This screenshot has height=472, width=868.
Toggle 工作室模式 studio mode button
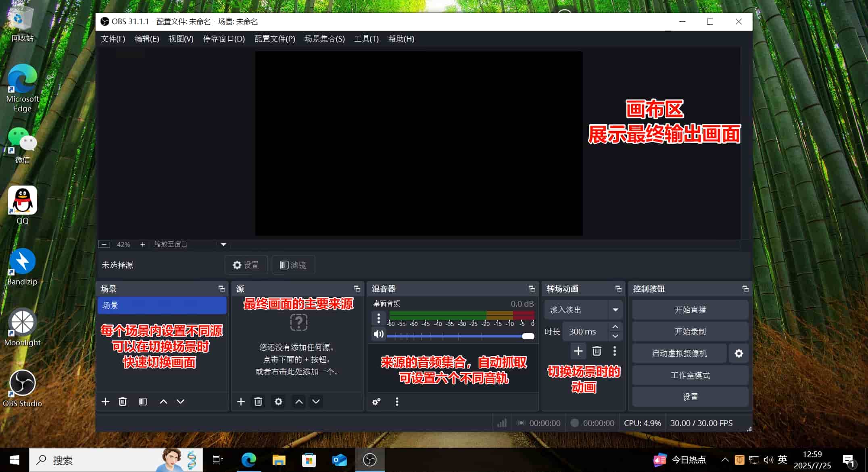690,375
